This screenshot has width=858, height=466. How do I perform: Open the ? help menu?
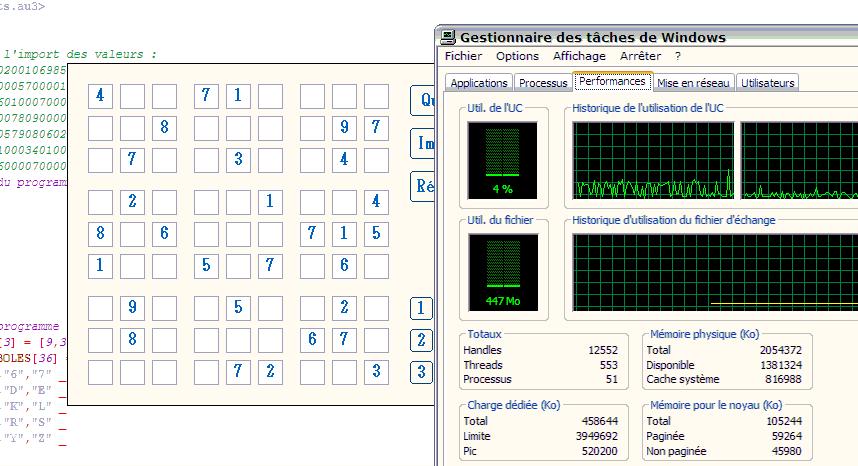point(677,57)
